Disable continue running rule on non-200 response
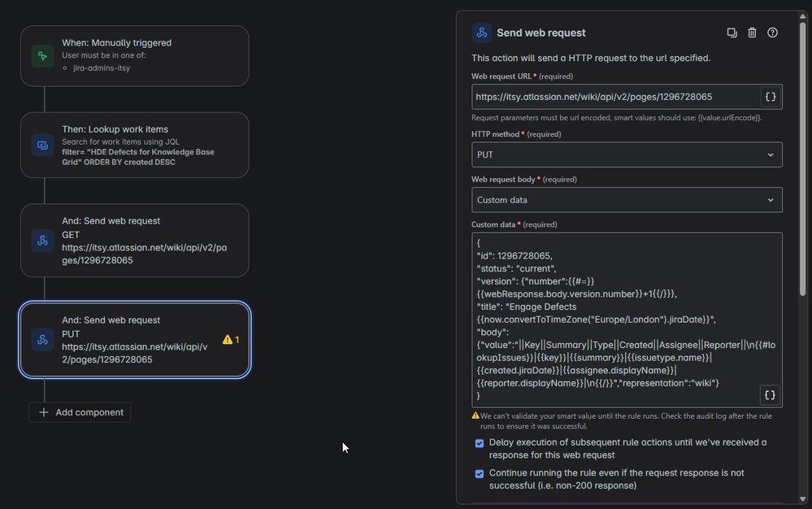This screenshot has height=509, width=812. point(479,473)
